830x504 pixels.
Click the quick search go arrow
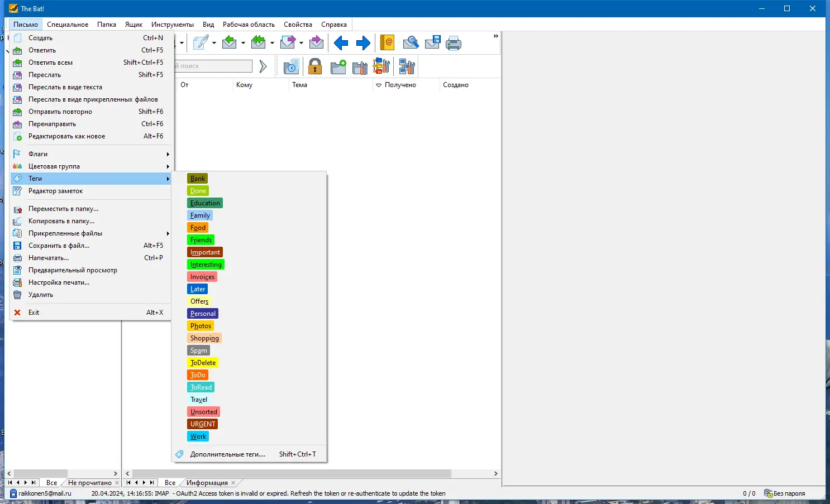263,66
